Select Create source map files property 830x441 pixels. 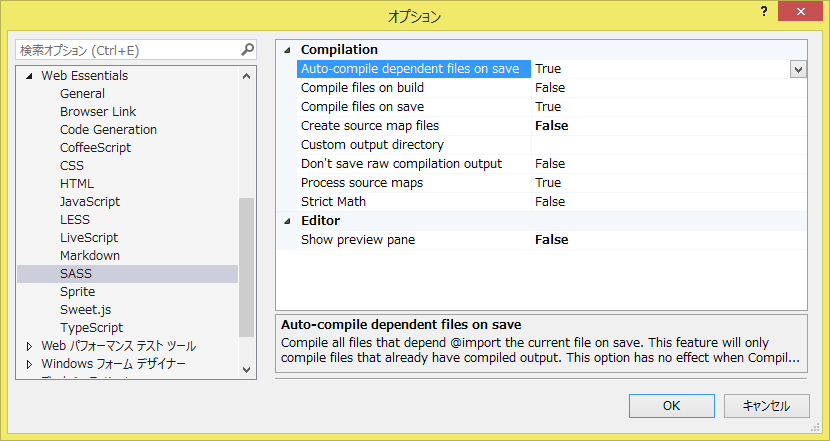coord(370,126)
